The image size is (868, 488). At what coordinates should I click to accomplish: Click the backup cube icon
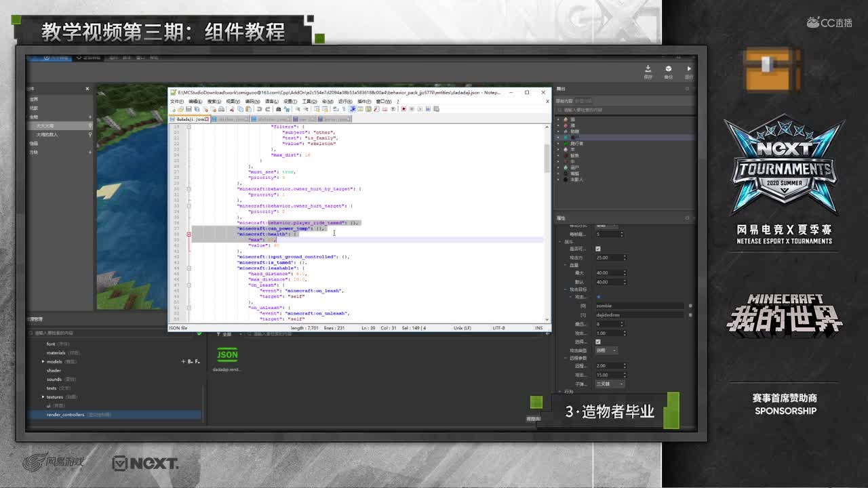pos(668,69)
